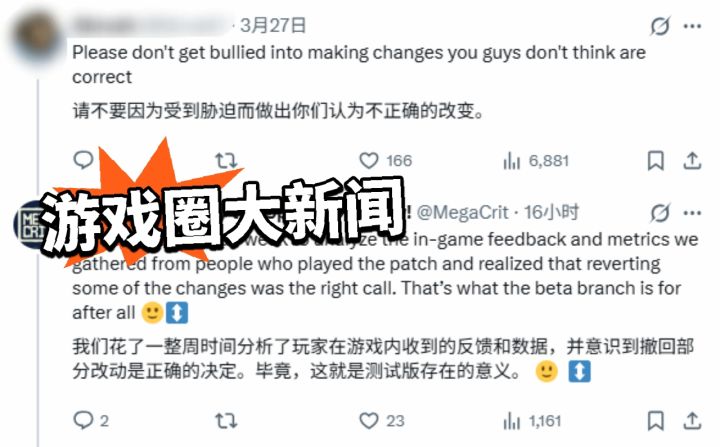Like the MegaCrit reply with 23 likes

[x=382, y=420]
